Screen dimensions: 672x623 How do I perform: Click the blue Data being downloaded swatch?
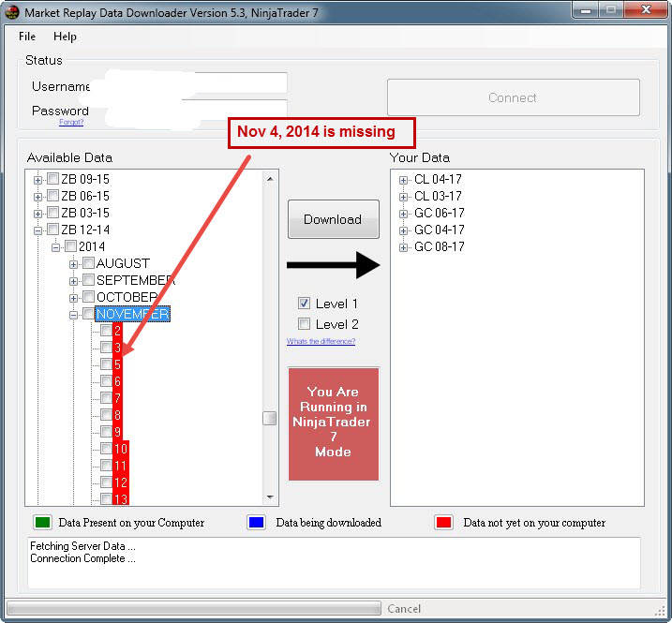click(x=256, y=523)
